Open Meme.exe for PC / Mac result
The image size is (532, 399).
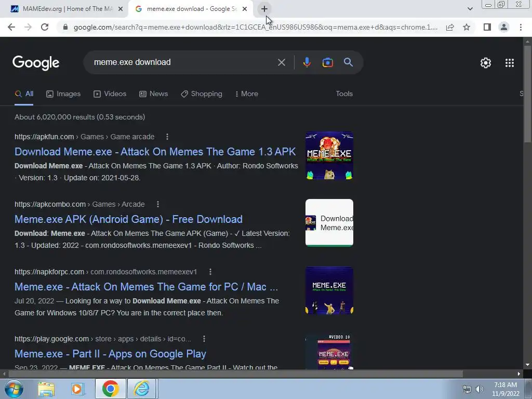tap(146, 287)
